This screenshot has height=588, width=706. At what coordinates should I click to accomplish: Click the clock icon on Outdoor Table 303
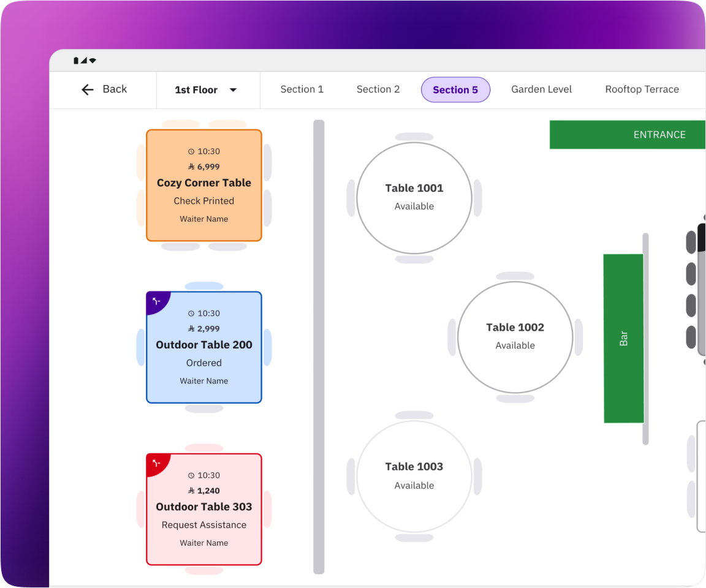(x=191, y=475)
